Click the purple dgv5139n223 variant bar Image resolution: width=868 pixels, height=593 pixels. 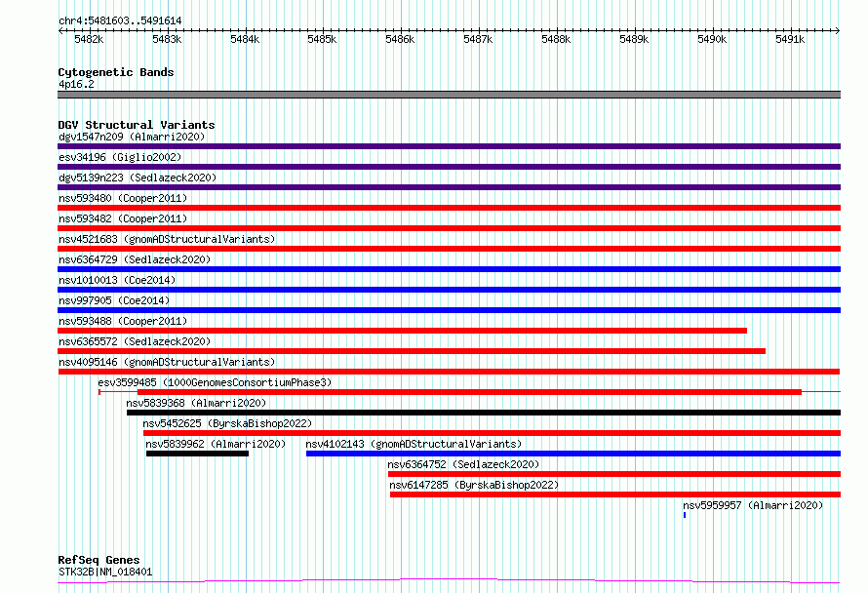(x=449, y=187)
